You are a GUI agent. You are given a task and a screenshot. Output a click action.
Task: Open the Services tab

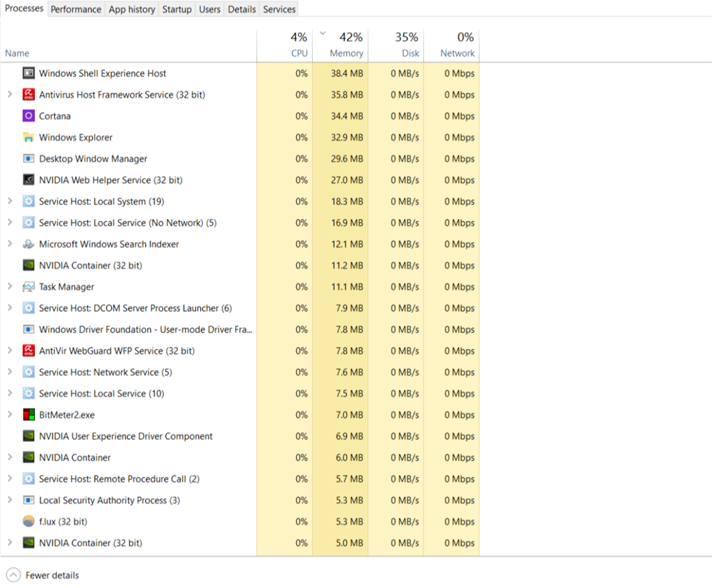click(x=280, y=9)
